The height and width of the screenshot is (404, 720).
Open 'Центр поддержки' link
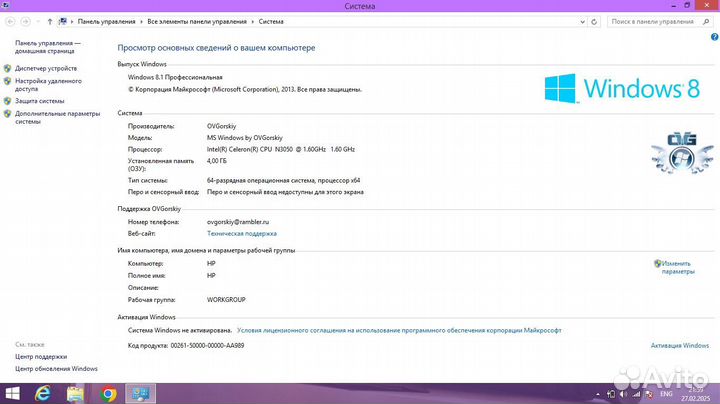coord(41,357)
